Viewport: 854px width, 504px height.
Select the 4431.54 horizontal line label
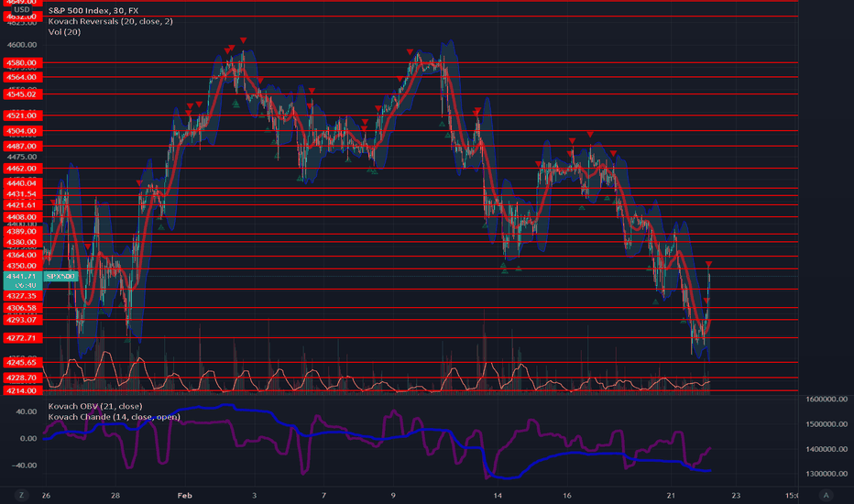[22, 194]
